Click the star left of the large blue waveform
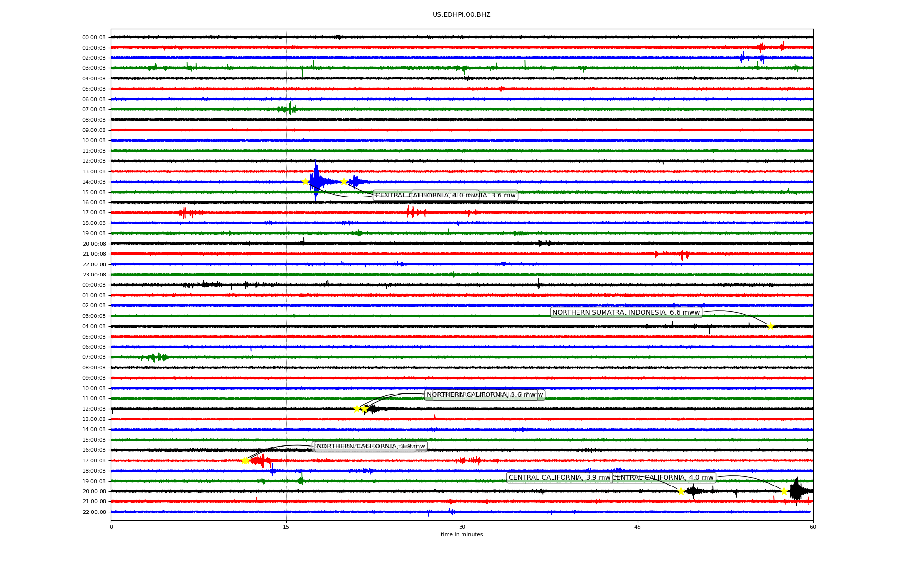Image resolution: width=924 pixels, height=578 pixels. pos(305,182)
